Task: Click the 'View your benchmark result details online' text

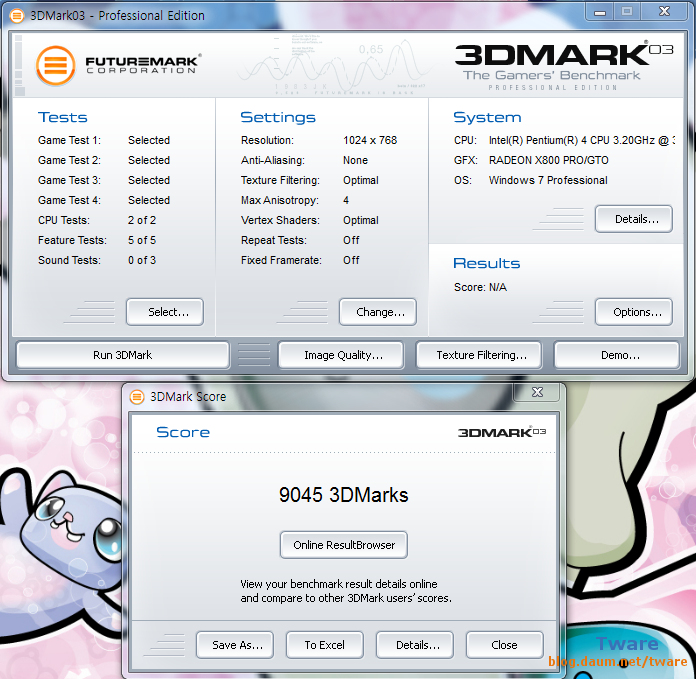Action: [339, 584]
